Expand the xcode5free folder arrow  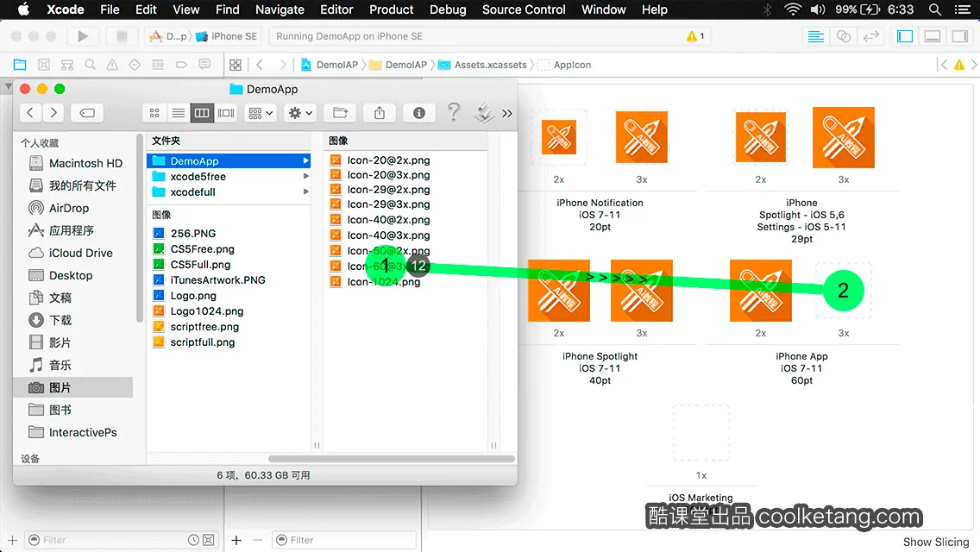tap(305, 176)
